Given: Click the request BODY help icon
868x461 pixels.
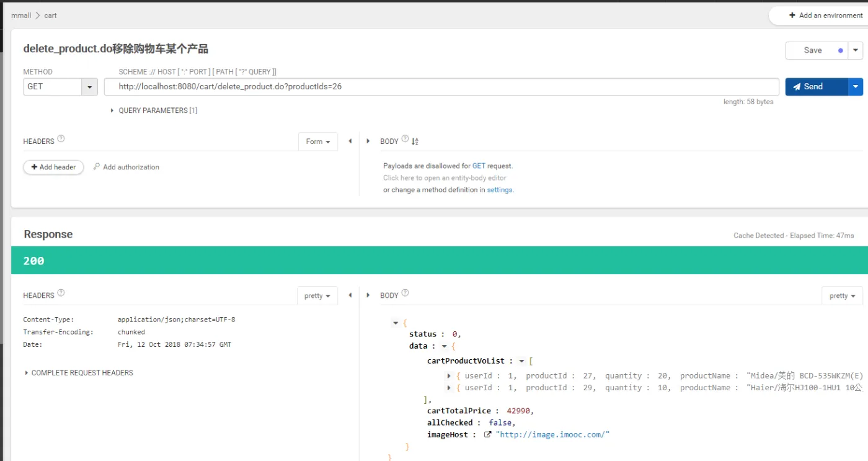Looking at the screenshot, I should [405, 140].
